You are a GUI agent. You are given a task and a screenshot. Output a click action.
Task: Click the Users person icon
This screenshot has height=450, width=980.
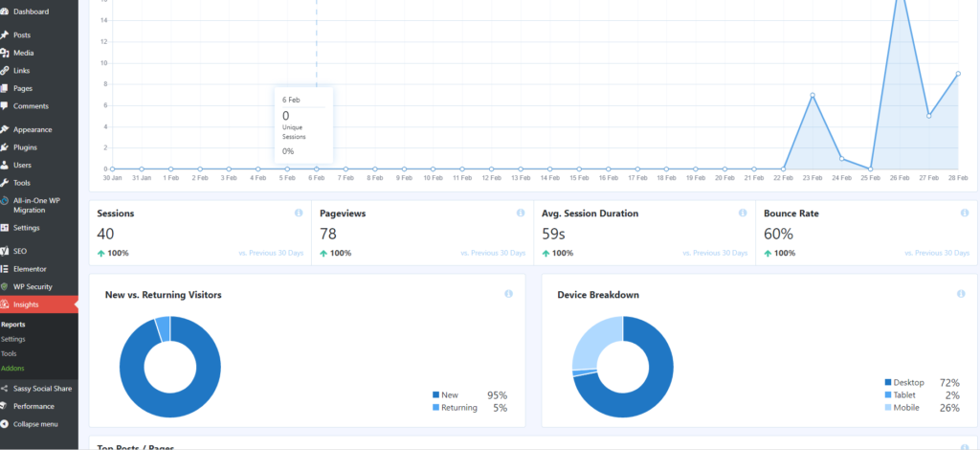pyautogui.click(x=5, y=165)
